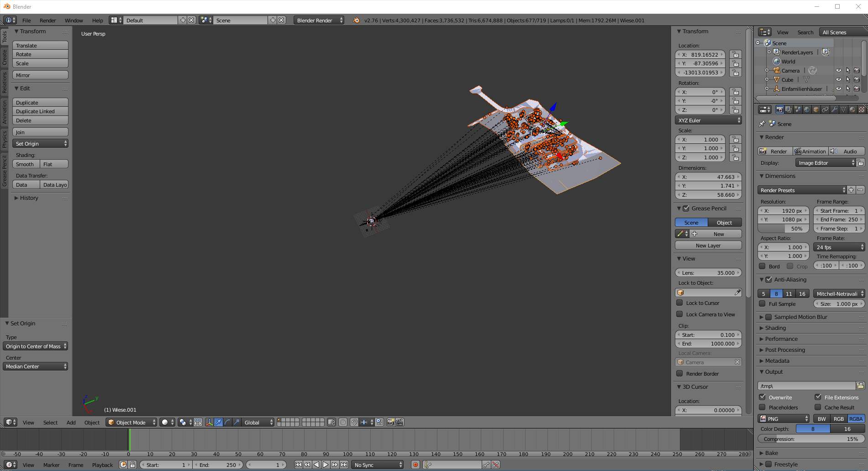Open the Object Constraints tab (chain icon)
Viewport: 868px width, 471px height.
pyautogui.click(x=826, y=110)
